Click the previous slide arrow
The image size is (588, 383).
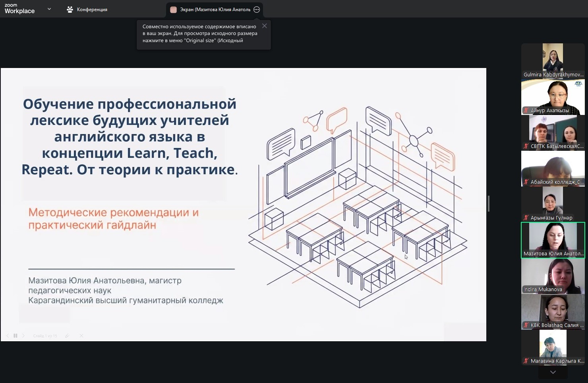point(8,336)
